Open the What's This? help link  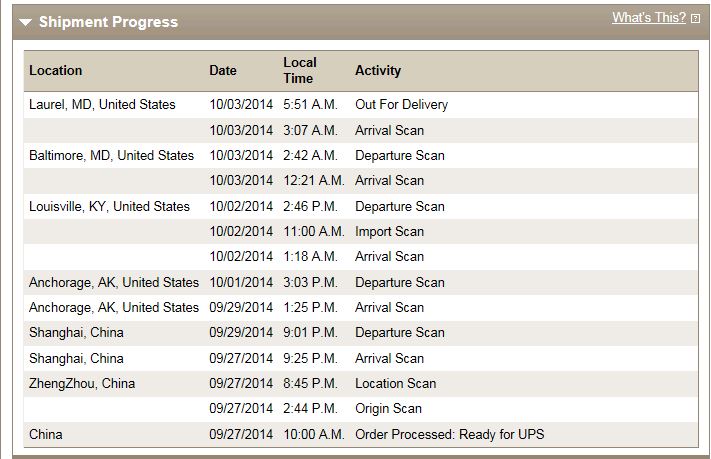click(x=648, y=18)
